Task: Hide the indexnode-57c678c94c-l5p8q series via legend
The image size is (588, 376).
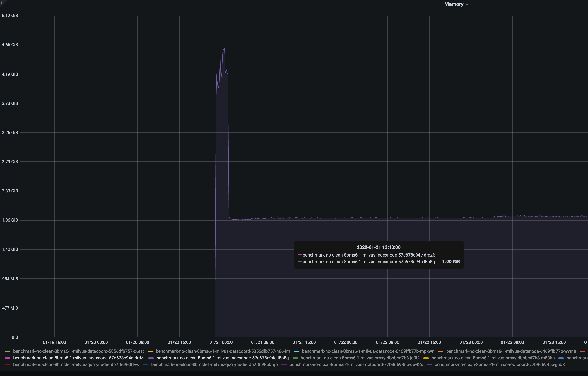Action: click(222, 358)
